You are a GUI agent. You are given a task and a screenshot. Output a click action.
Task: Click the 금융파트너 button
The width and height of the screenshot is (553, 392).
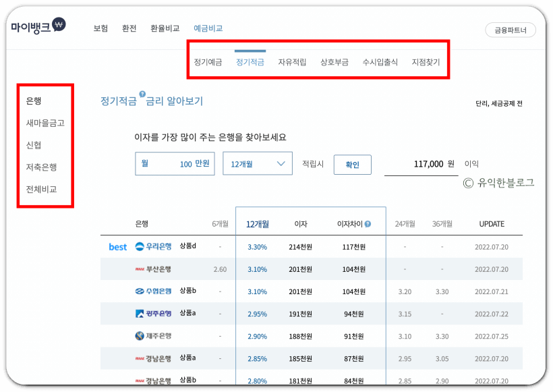coord(511,30)
